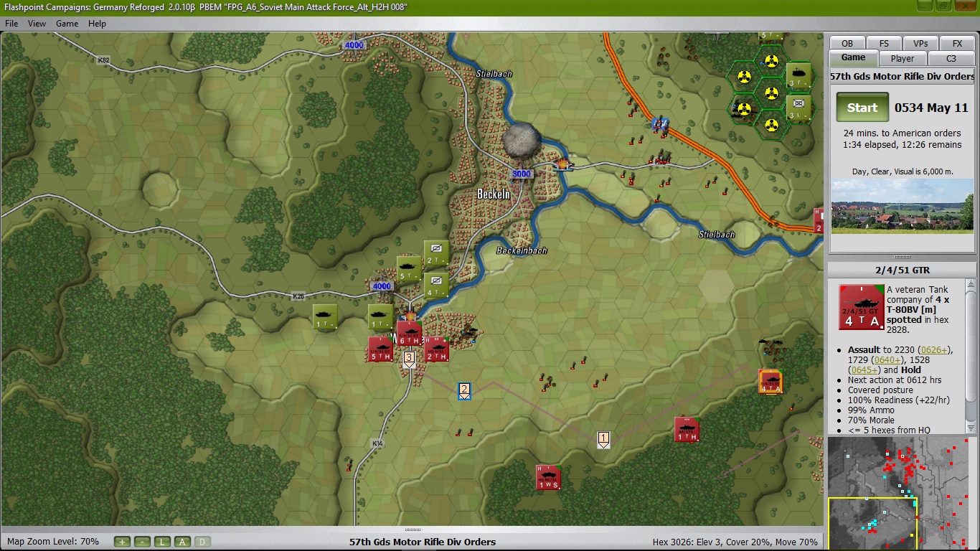The image size is (980, 551).
Task: Open the Help menu
Action: 97,24
